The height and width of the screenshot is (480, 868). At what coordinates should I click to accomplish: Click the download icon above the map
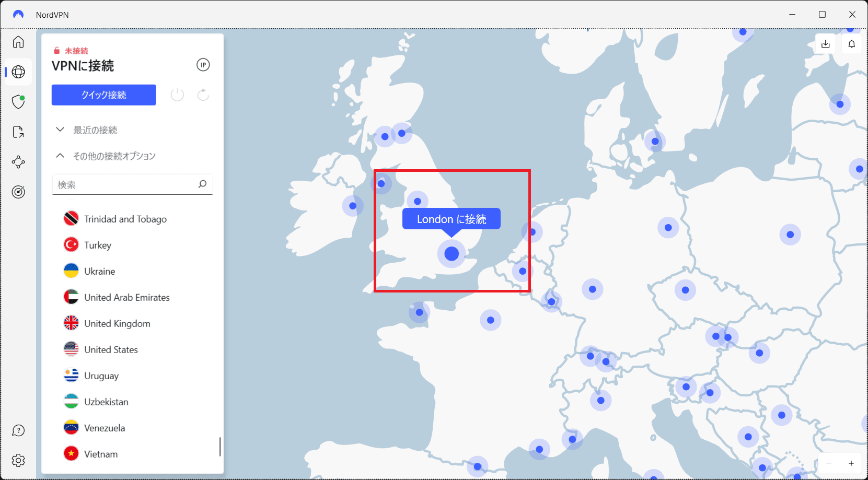[x=826, y=44]
